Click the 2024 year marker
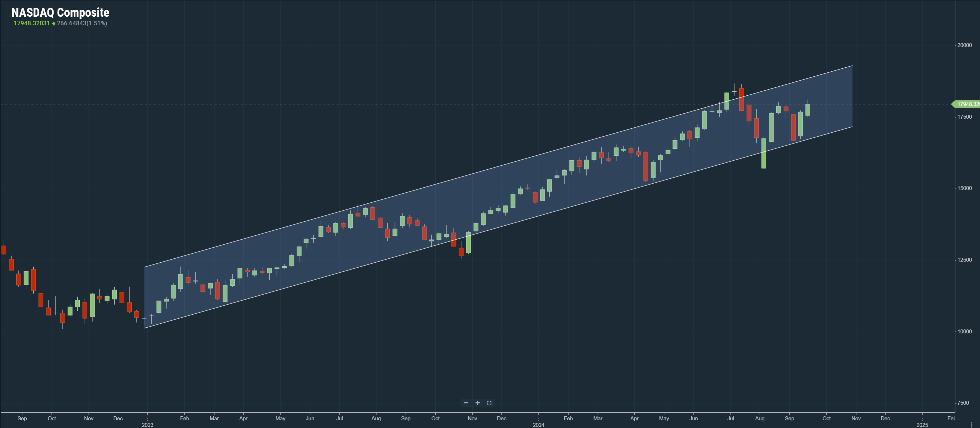Viewport: 980px width, 428px height. pos(538,425)
